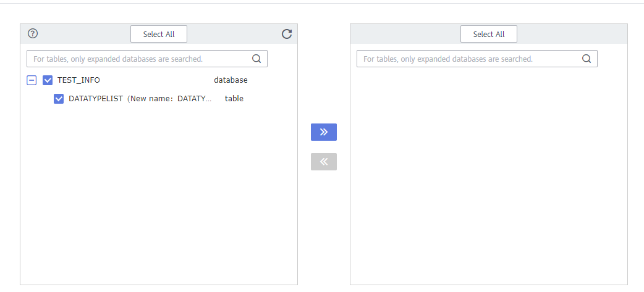Image resolution: width=644 pixels, height=292 pixels.
Task: Uncheck the DATATYPELIST table checkbox
Action: click(x=59, y=99)
